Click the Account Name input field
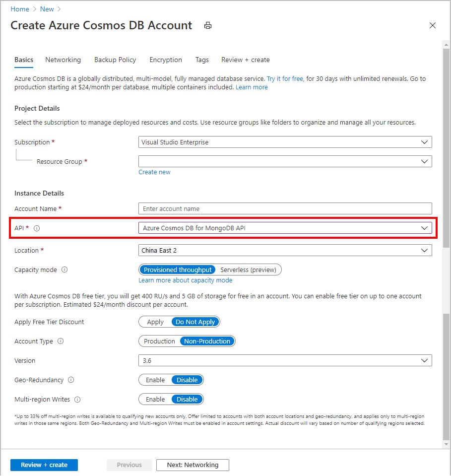The width and height of the screenshot is (451, 476). click(x=285, y=208)
